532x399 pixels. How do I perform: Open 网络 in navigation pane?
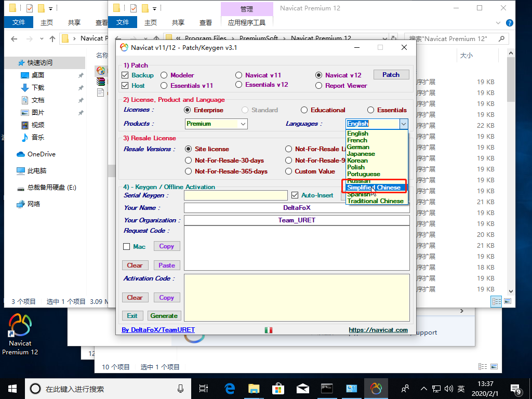pos(29,204)
